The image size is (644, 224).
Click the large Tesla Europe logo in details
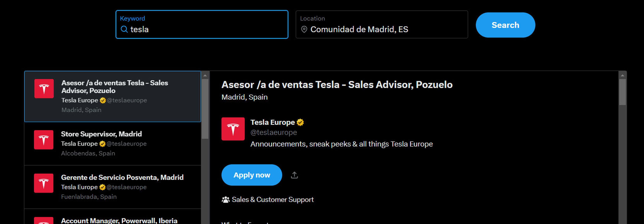tap(233, 129)
